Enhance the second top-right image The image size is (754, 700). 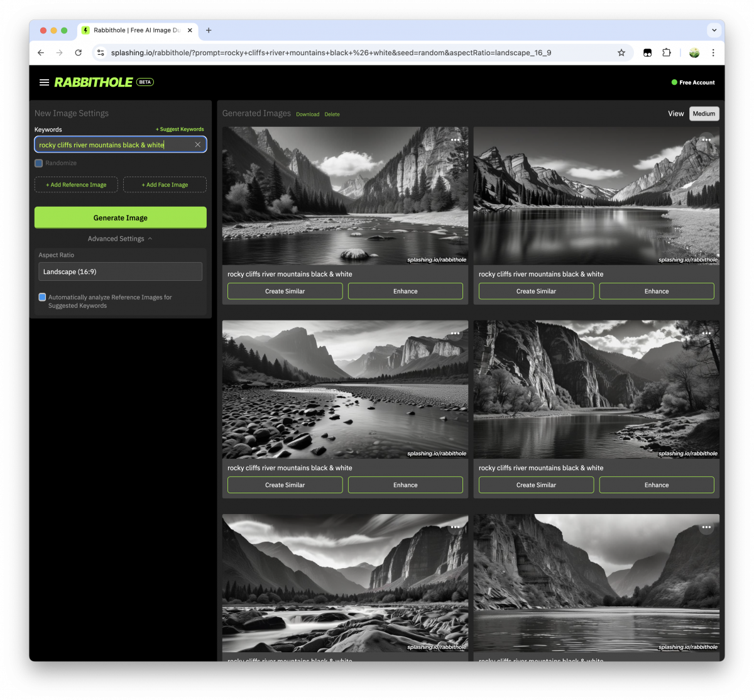(x=657, y=291)
